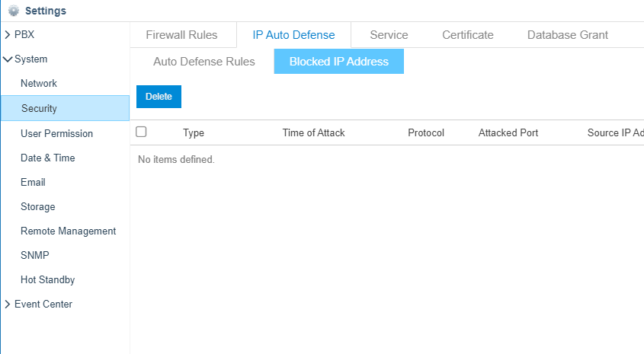The height and width of the screenshot is (354, 644).
Task: Click the blue Delete button
Action: (159, 97)
